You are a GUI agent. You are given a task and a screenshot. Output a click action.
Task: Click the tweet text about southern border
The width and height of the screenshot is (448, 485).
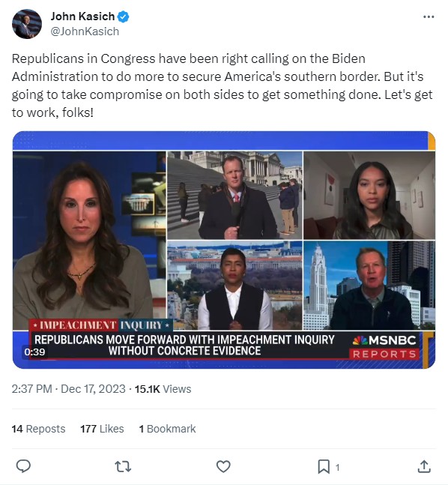coord(222,85)
